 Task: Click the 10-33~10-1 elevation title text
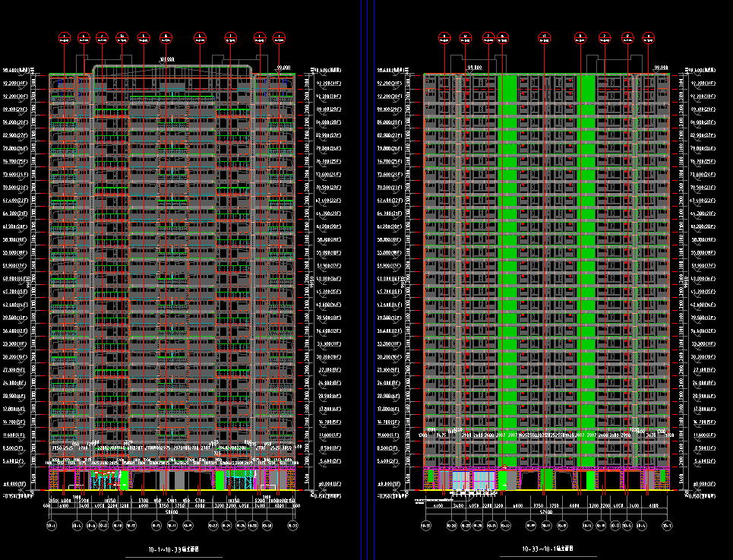pyautogui.click(x=546, y=549)
